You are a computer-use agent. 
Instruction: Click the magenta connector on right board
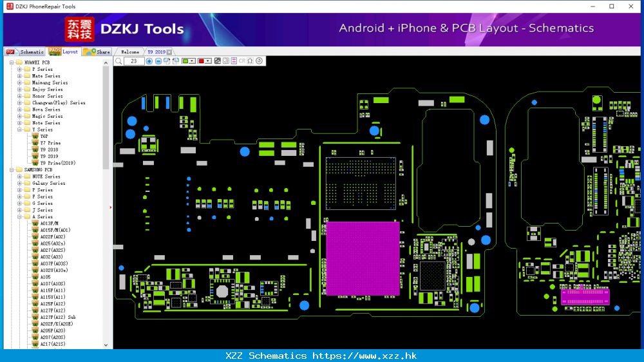[585, 297]
